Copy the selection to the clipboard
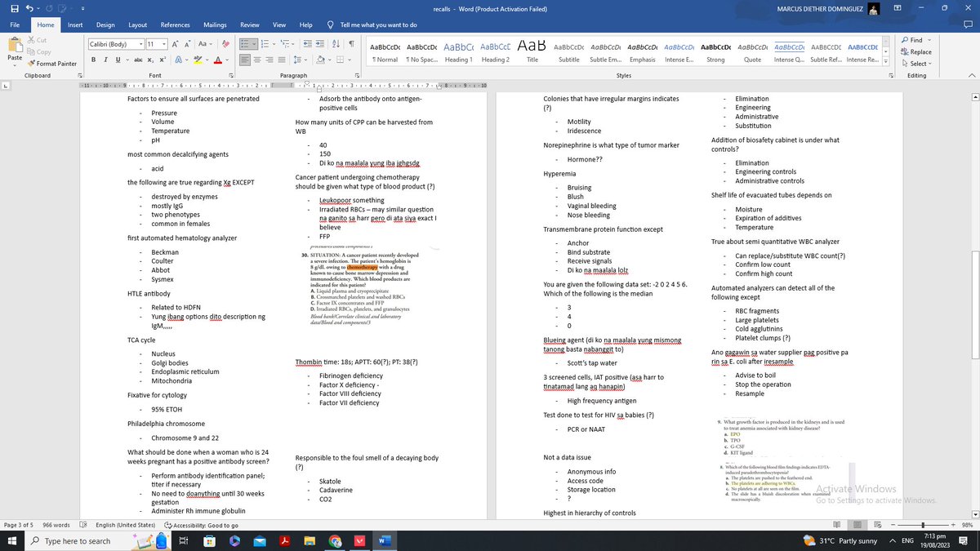This screenshot has width=980, height=551. pos(39,51)
